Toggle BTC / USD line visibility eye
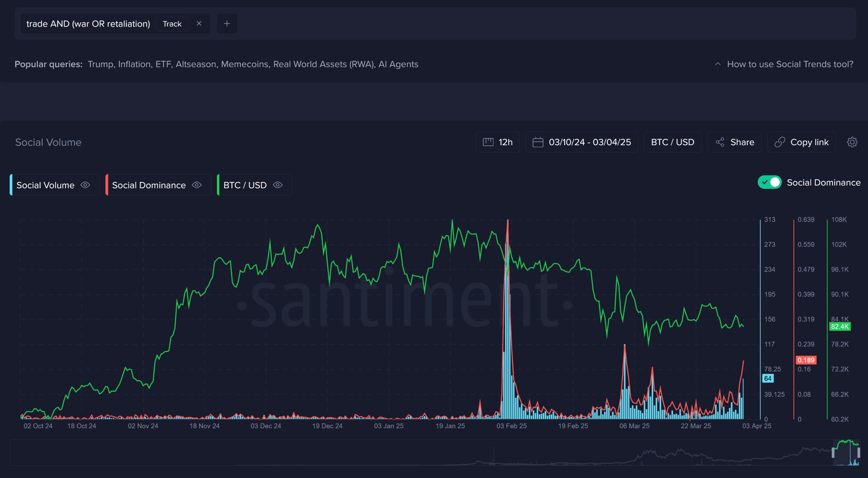This screenshot has width=868, height=478. pyautogui.click(x=277, y=185)
